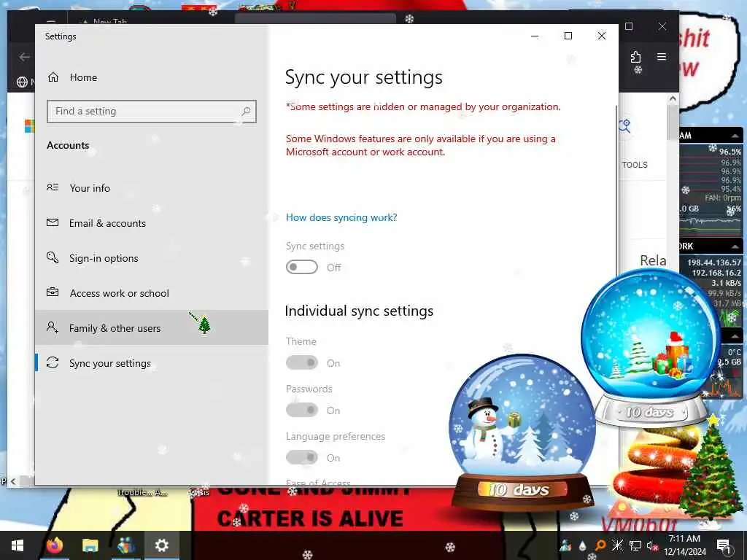Image resolution: width=747 pixels, height=560 pixels.
Task: Click the Family & other users person-plus icon
Action: tap(53, 327)
